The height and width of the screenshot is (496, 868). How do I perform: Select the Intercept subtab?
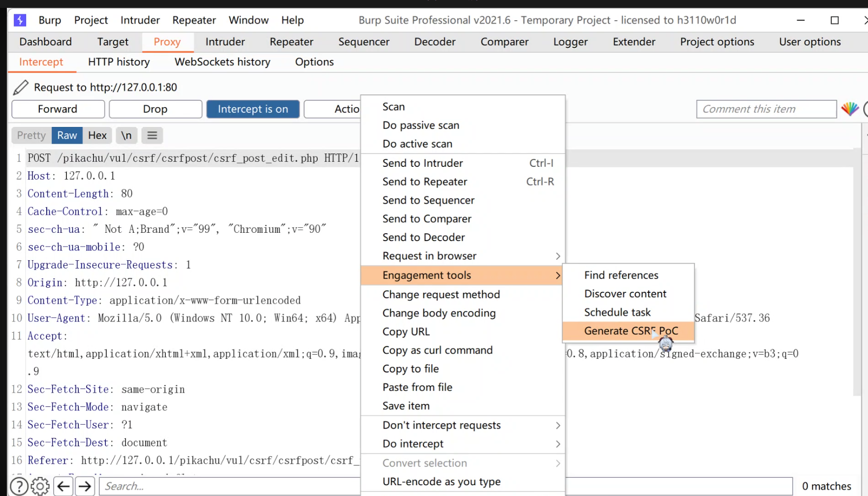[41, 62]
